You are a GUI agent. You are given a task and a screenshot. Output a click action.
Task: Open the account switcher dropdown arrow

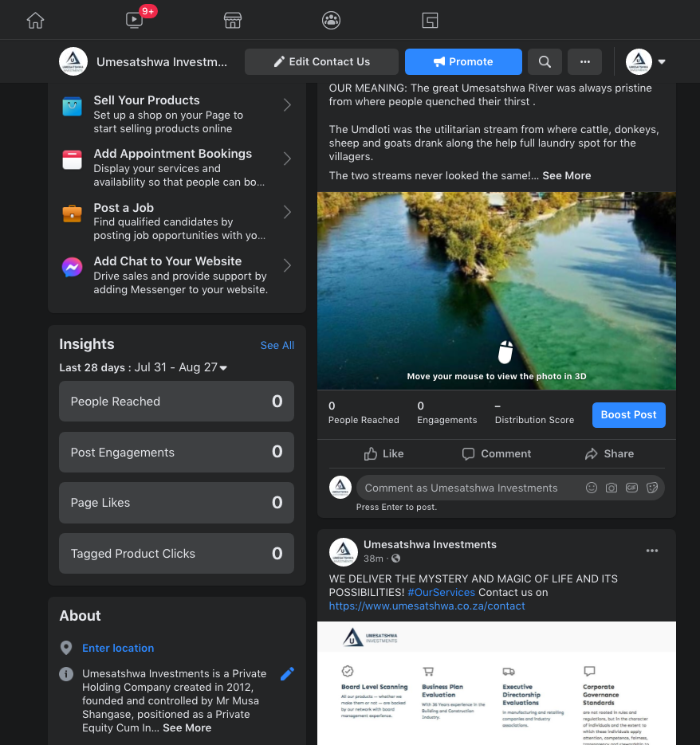click(x=662, y=62)
